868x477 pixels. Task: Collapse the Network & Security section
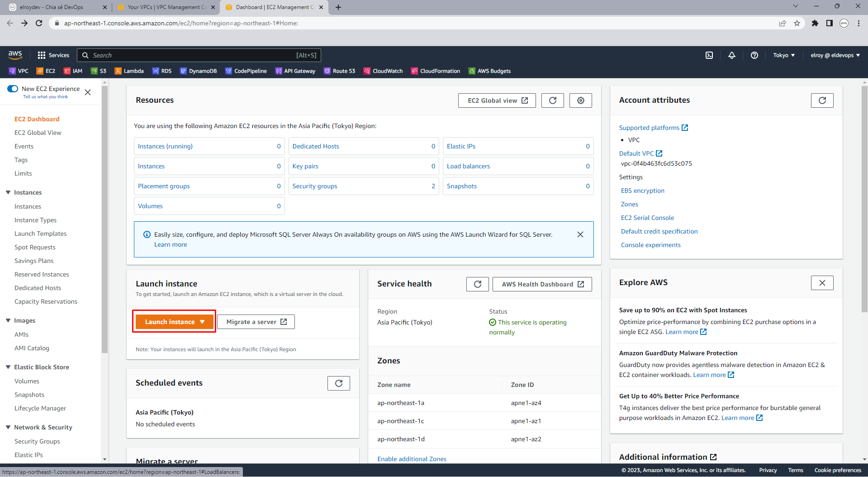tap(8, 427)
